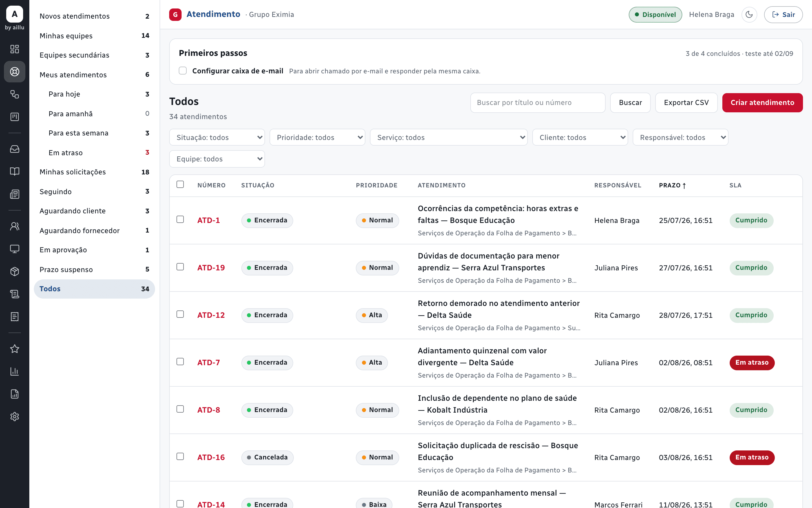Select the checkbox for row ATD-1
The image size is (812, 508).
180,219
